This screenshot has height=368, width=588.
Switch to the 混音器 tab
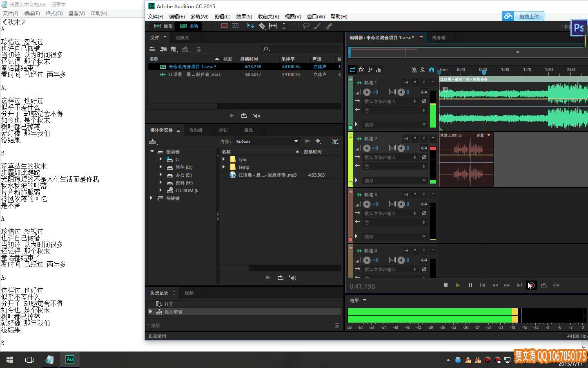tap(439, 38)
